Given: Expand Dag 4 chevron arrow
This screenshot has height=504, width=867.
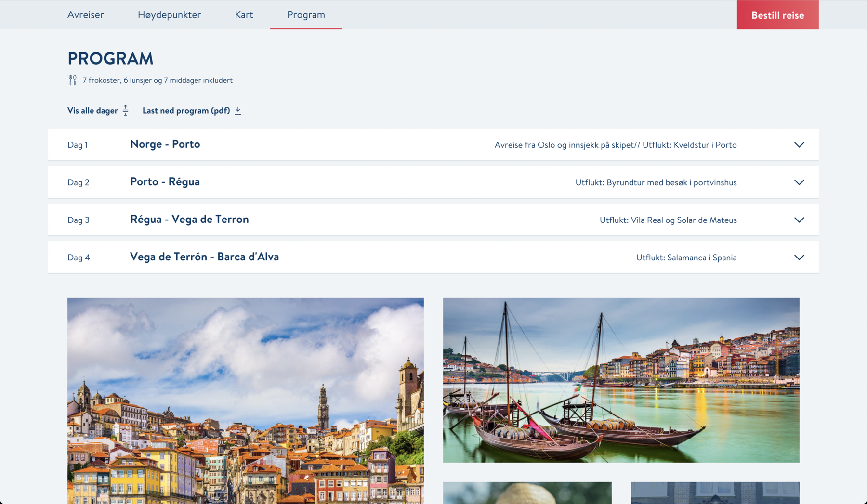Looking at the screenshot, I should pos(799,258).
